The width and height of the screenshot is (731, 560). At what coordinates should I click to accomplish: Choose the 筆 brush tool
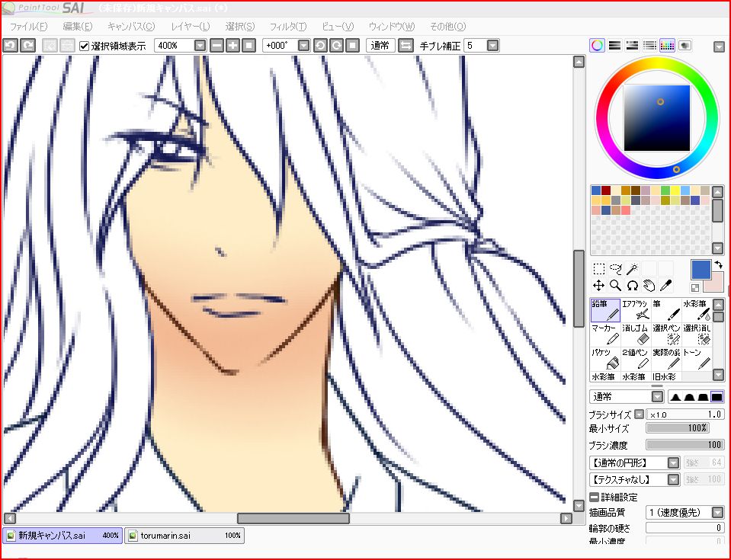[x=666, y=310]
